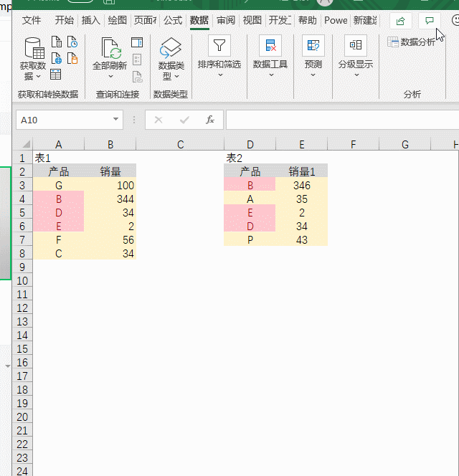The image size is (459, 476).
Task: Expand the 数据工具 dropdown chevron
Action: [x=272, y=75]
